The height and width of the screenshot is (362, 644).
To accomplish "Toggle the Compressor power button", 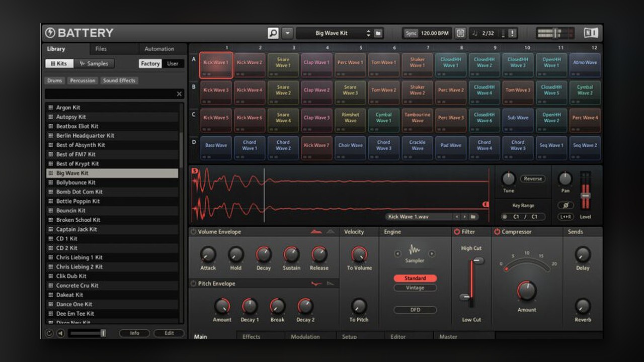I will pos(497,232).
